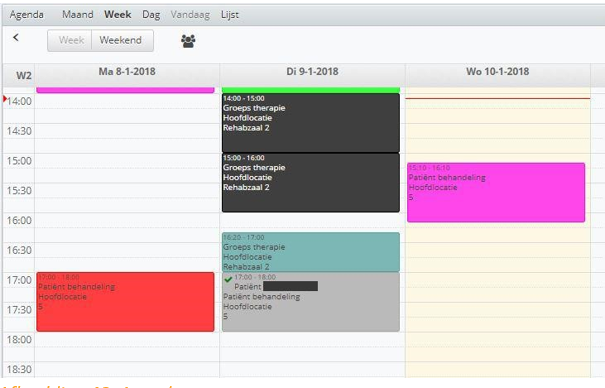Open the red Monday 17:00 Patiënt behandeling appointment
This screenshot has height=388, width=605.
[x=125, y=302]
